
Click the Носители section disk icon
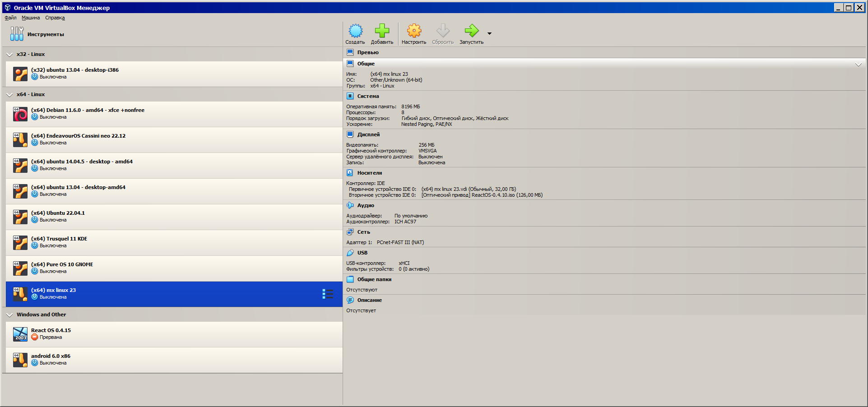(350, 173)
